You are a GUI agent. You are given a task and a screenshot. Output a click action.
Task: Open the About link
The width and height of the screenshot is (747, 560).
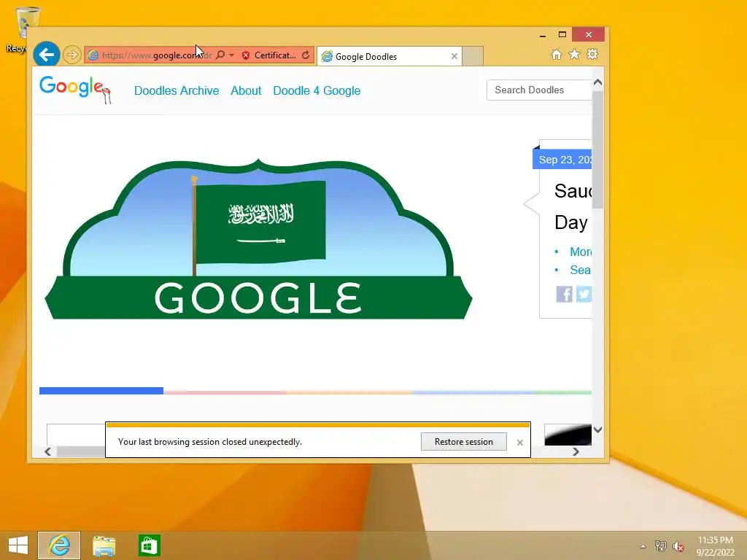coord(246,90)
